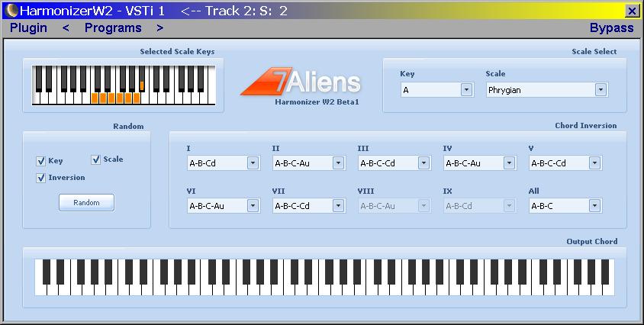Open the Scale dropdown showing Phrygian
The height and width of the screenshot is (325, 644).
coord(547,90)
